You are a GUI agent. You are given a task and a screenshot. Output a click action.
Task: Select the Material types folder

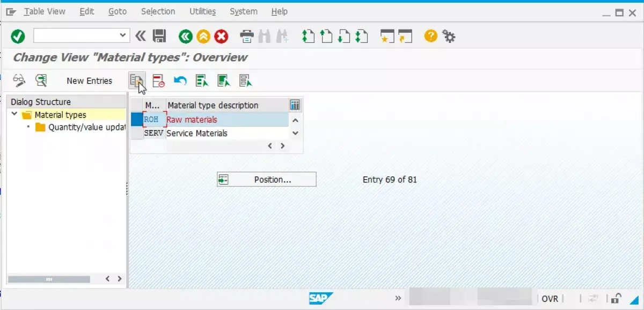pyautogui.click(x=60, y=115)
